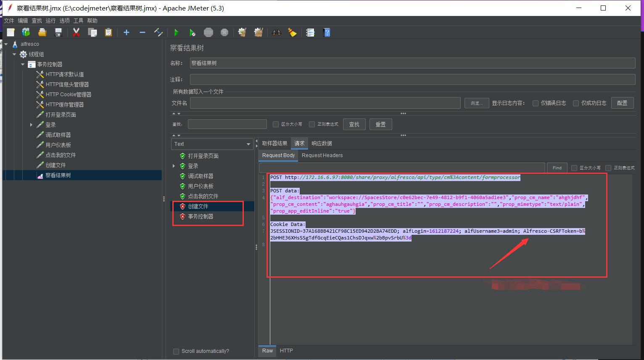This screenshot has height=360, width=644.
Task: Collapse all nodes with the minus icon
Action: [x=142, y=32]
